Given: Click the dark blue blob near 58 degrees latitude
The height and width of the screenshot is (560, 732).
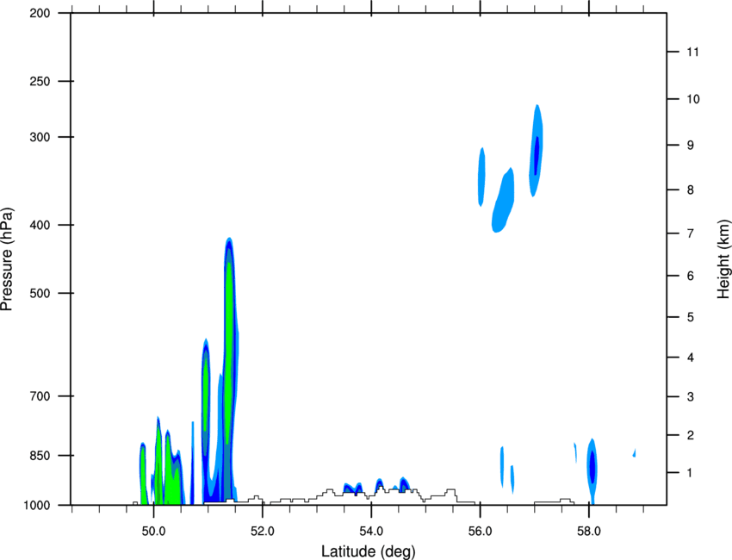Looking at the screenshot, I should click(592, 466).
